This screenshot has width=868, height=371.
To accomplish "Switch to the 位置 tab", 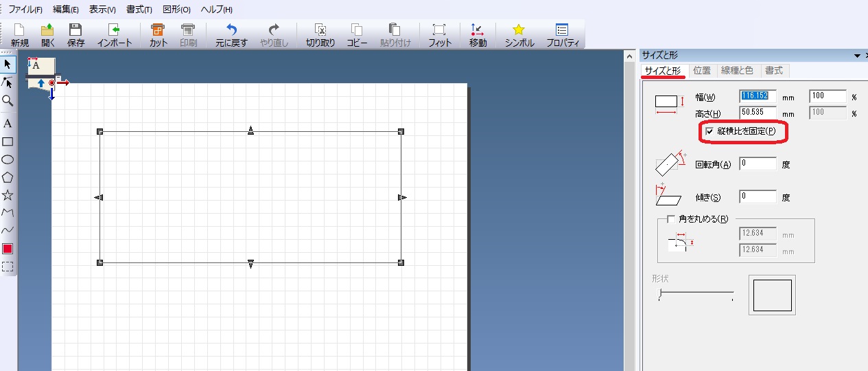I will pyautogui.click(x=701, y=71).
